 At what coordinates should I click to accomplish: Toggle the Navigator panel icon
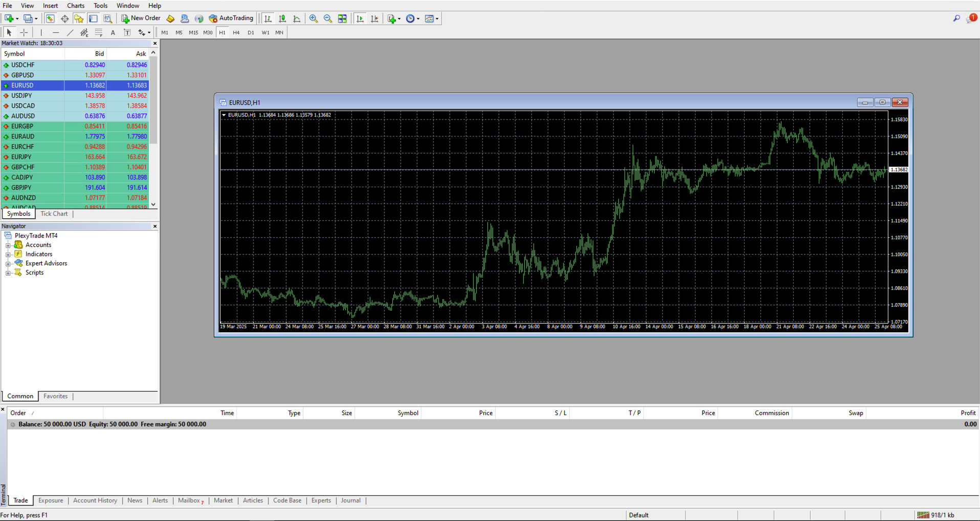[79, 18]
